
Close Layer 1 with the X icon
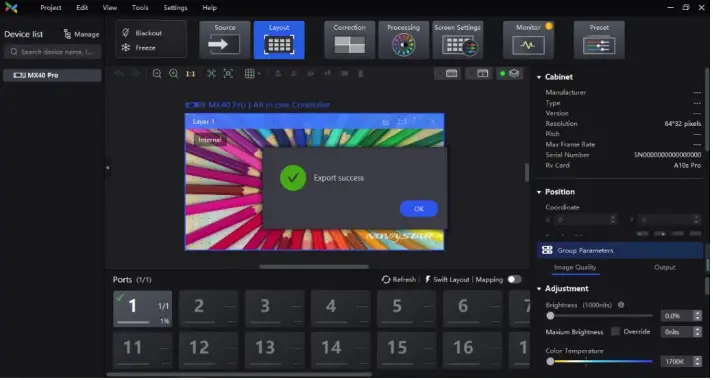434,122
